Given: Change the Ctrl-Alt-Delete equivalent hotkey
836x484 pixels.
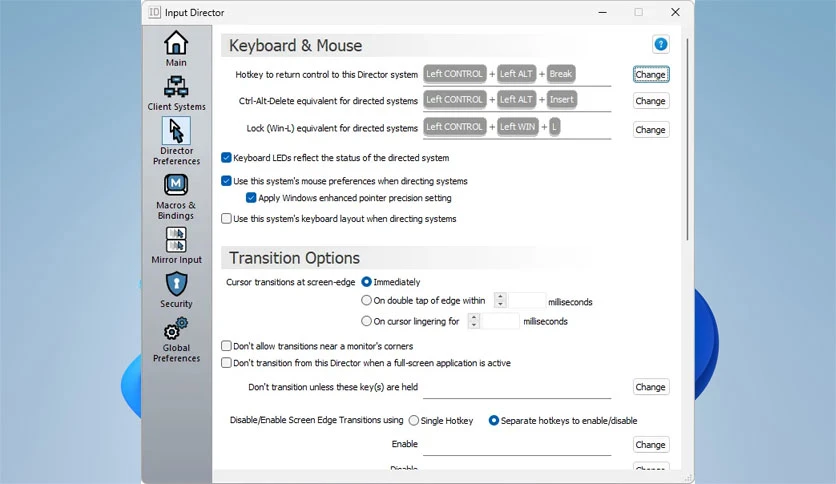Looking at the screenshot, I should pyautogui.click(x=651, y=101).
